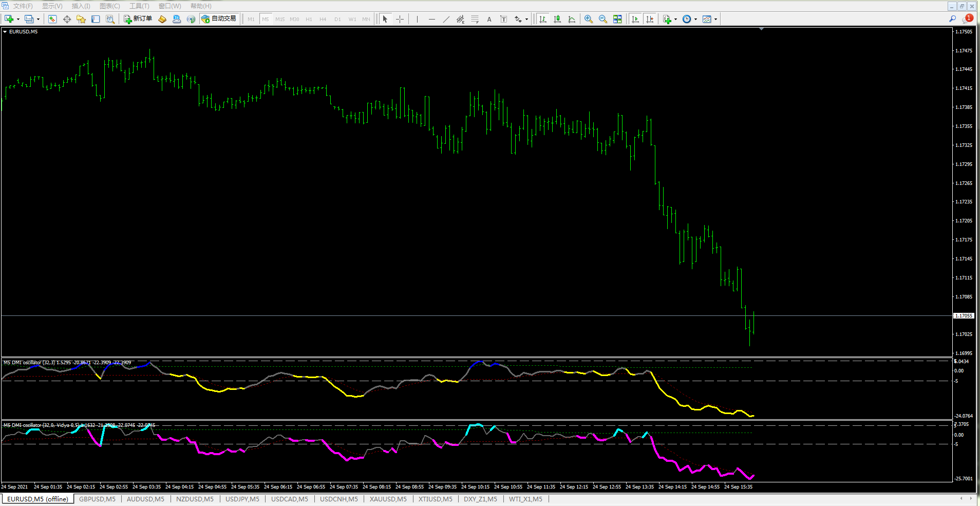980x506 pixels.
Task: Select the draw trendline tool
Action: [x=446, y=19]
